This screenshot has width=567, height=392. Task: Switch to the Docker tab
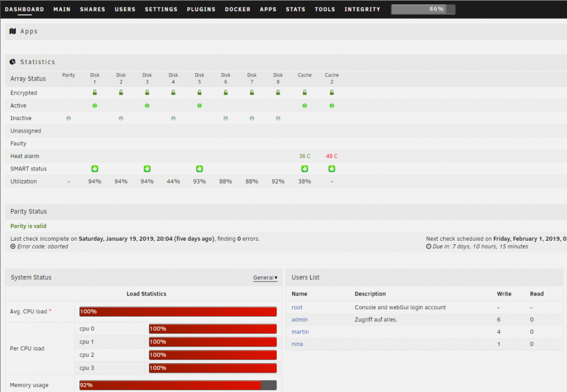click(238, 9)
